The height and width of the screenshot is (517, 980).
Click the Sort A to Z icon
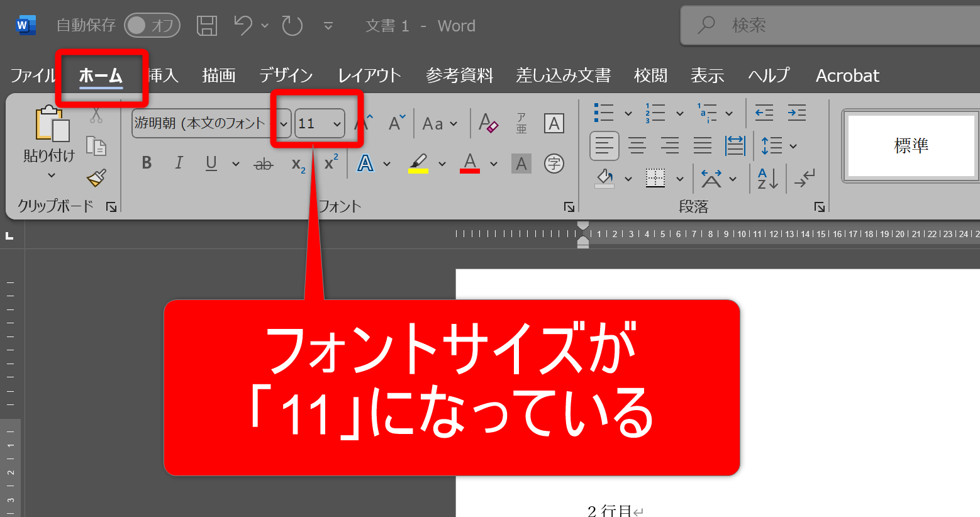point(767,179)
